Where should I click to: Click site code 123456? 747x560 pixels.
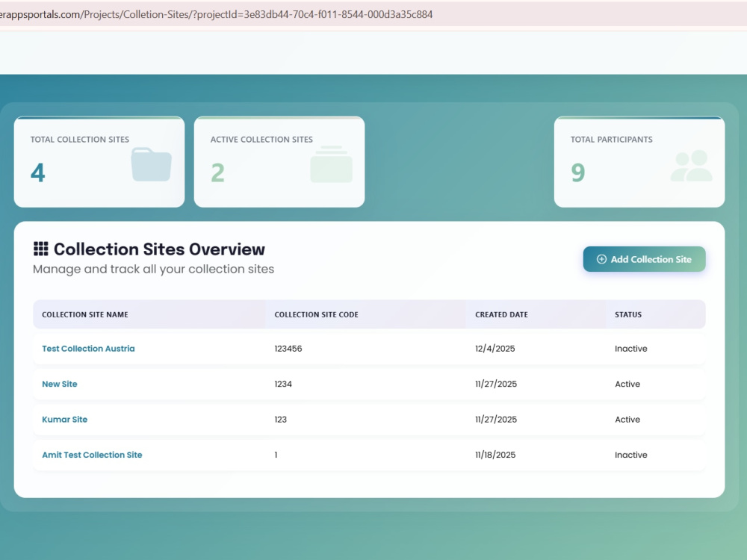pos(288,349)
